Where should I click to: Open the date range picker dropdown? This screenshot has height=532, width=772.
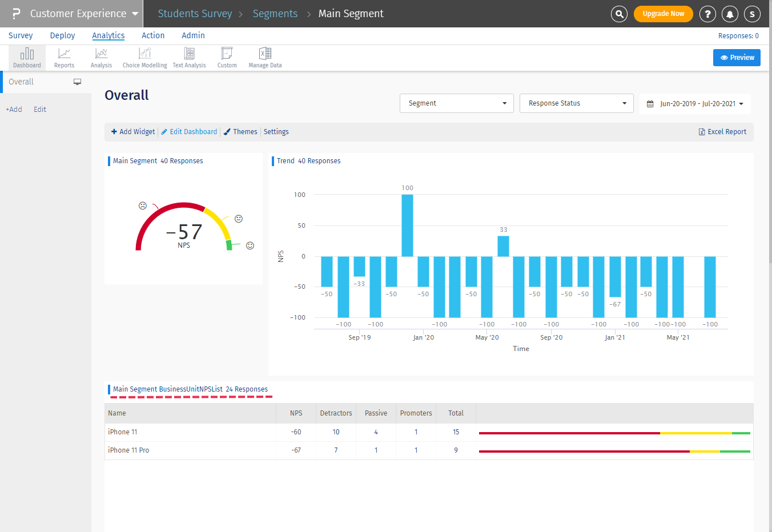(694, 104)
